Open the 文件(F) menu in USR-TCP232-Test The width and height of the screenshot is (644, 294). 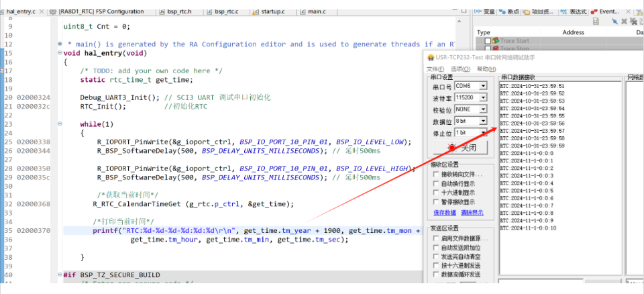tap(435, 69)
